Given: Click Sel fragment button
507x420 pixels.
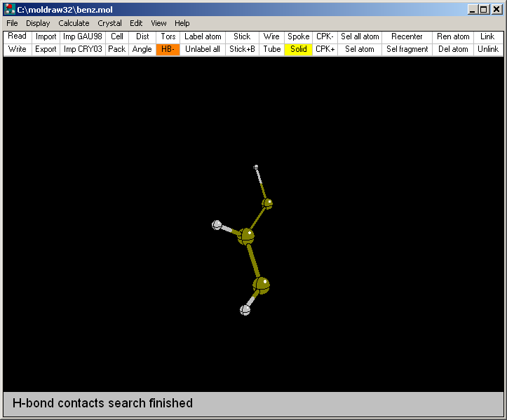Looking at the screenshot, I should coord(407,49).
